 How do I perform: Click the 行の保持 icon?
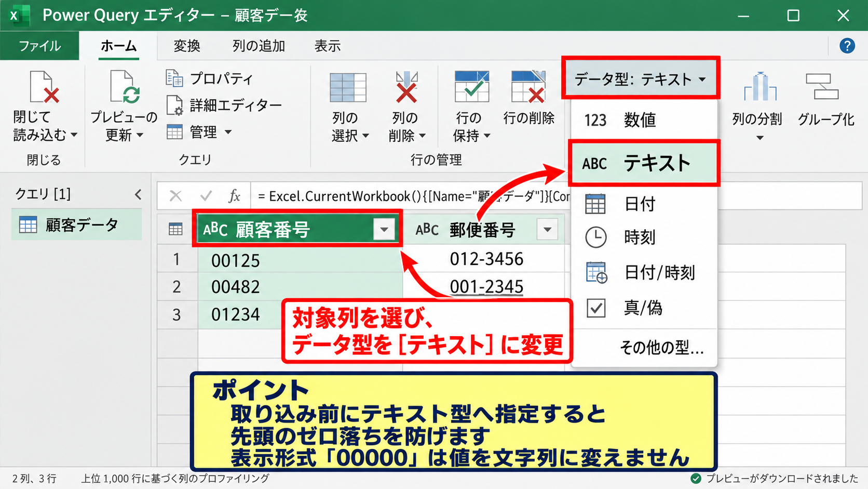pyautogui.click(x=471, y=87)
